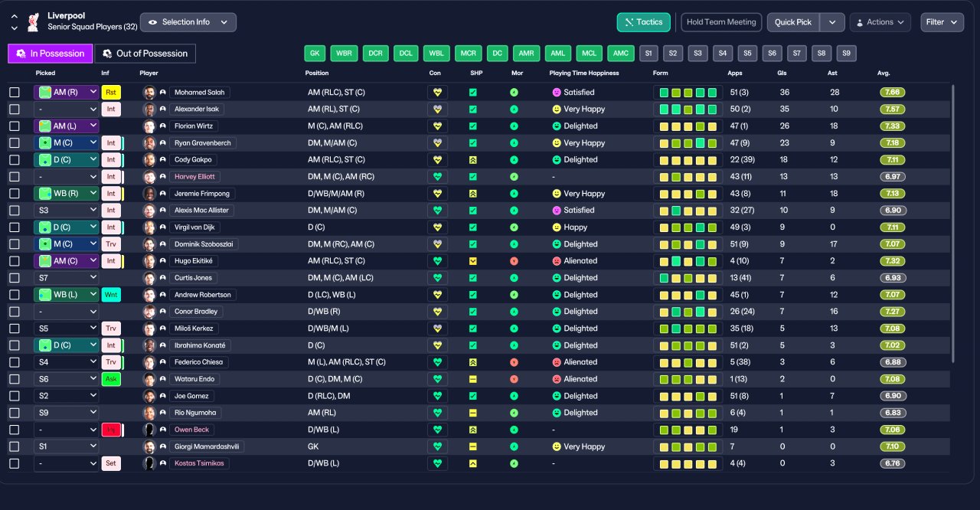
Task: Click the Set badge for Kostas Tsimikas
Action: (x=111, y=463)
